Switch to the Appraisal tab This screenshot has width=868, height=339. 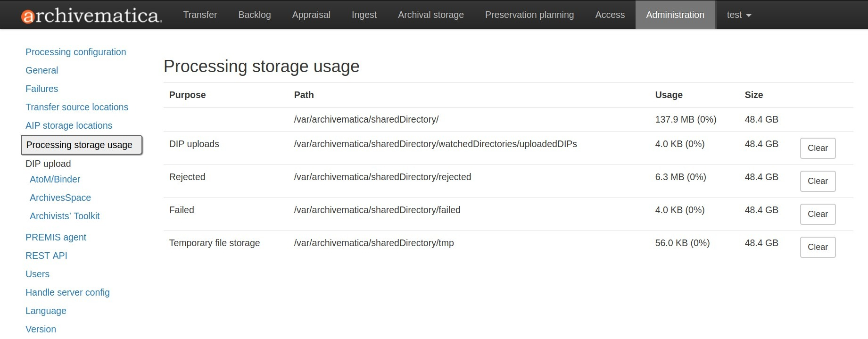(311, 15)
